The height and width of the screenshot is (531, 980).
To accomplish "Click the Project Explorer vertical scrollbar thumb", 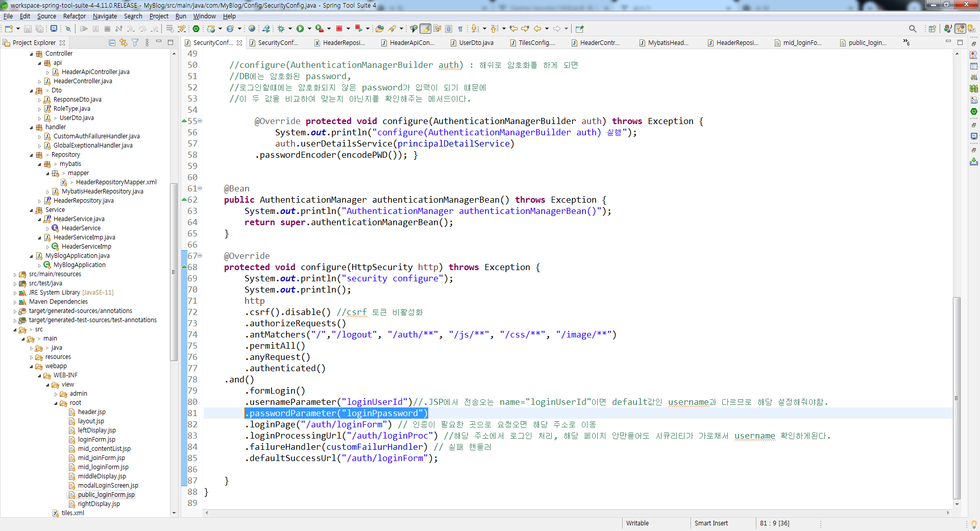I will click(x=174, y=272).
